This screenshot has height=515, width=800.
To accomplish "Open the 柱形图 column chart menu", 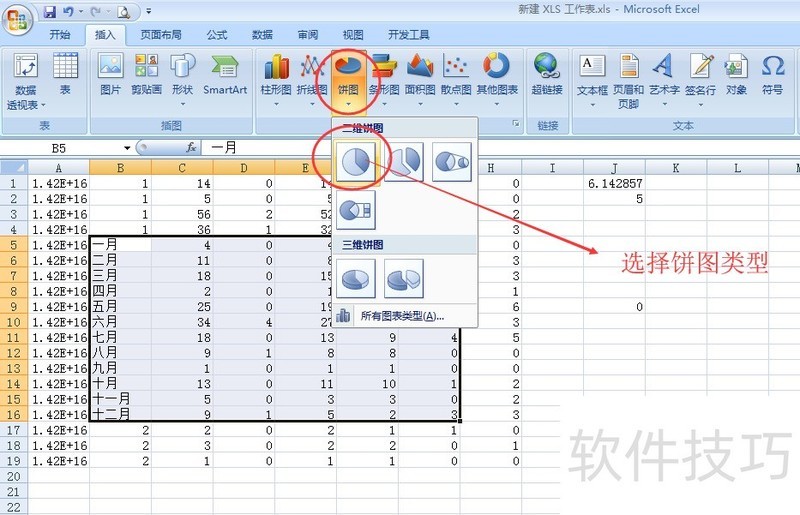I will click(276, 81).
